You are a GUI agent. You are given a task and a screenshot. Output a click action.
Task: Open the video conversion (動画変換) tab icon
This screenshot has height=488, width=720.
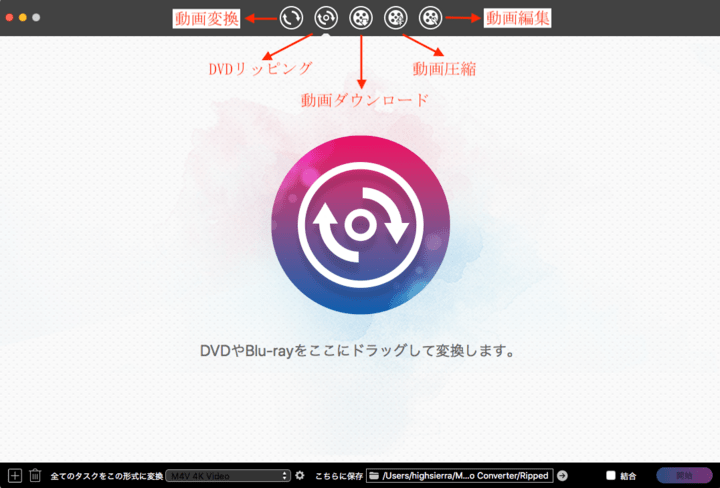tap(291, 17)
